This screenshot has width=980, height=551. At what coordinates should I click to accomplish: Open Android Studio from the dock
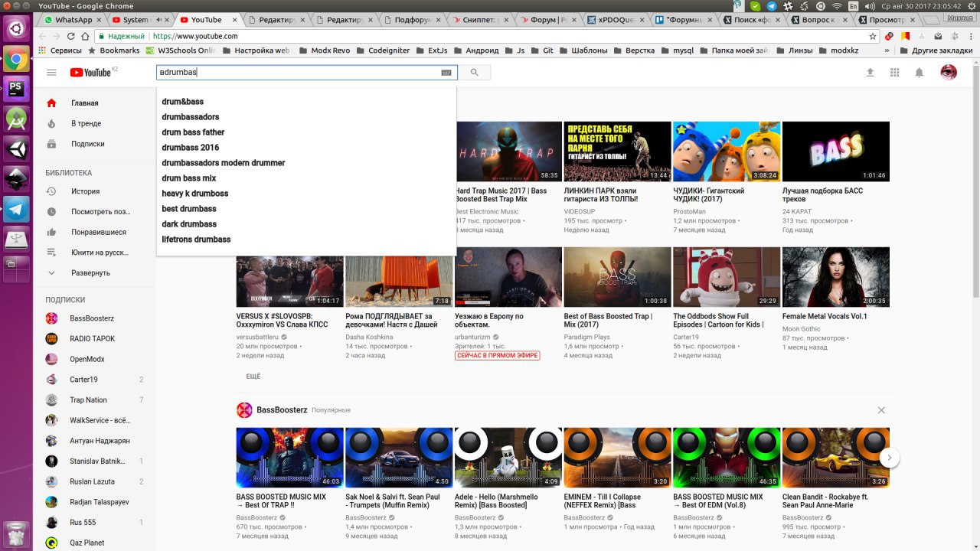pyautogui.click(x=16, y=119)
